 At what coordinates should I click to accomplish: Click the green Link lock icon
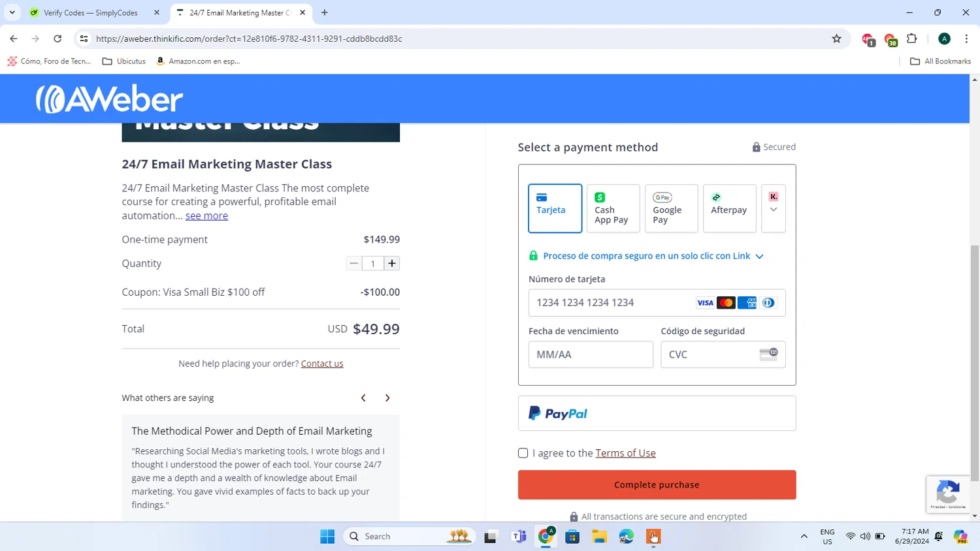point(533,256)
